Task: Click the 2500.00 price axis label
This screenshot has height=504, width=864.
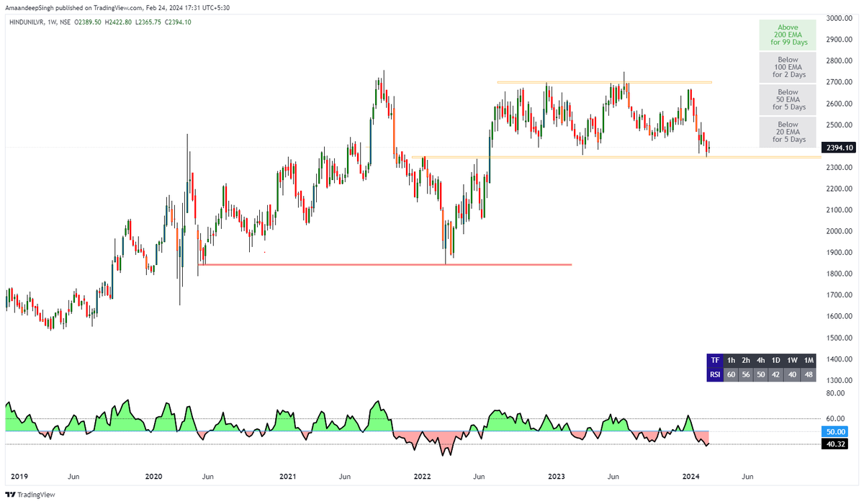Action: pyautogui.click(x=840, y=125)
